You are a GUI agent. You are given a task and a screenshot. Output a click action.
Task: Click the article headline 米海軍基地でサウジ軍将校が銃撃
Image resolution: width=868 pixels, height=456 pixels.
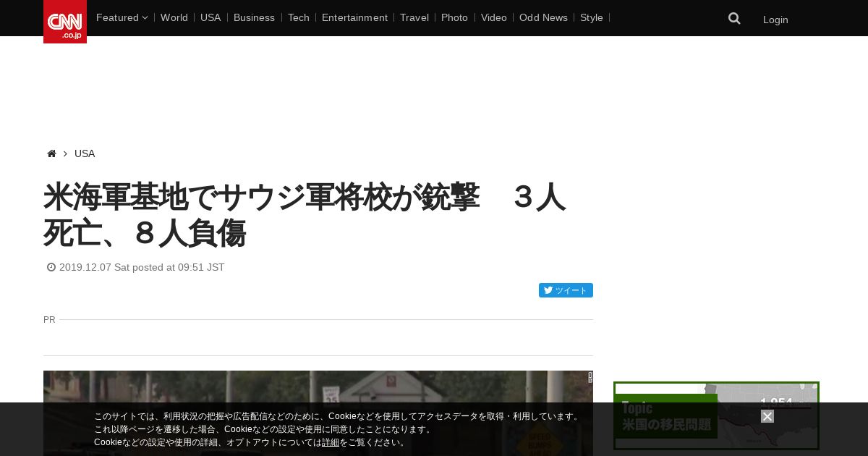(305, 215)
